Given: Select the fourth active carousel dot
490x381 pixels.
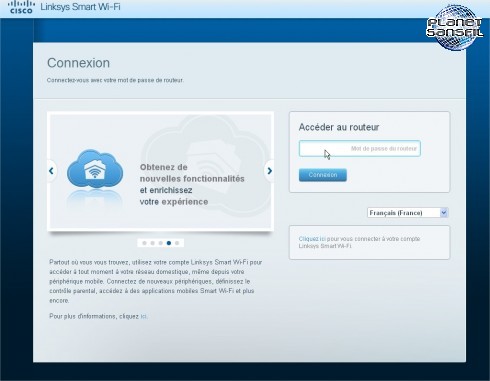Looking at the screenshot, I should point(169,243).
